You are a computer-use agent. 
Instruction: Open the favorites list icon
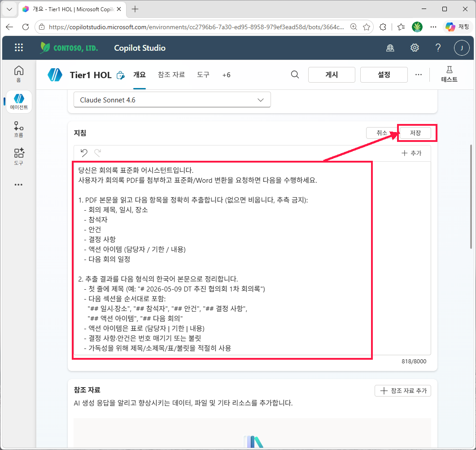click(x=401, y=27)
